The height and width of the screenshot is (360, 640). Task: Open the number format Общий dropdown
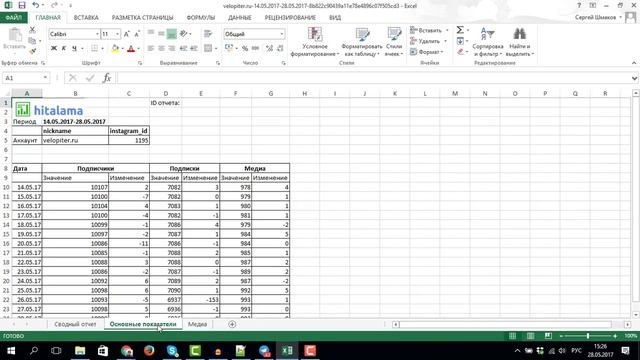[x=282, y=34]
